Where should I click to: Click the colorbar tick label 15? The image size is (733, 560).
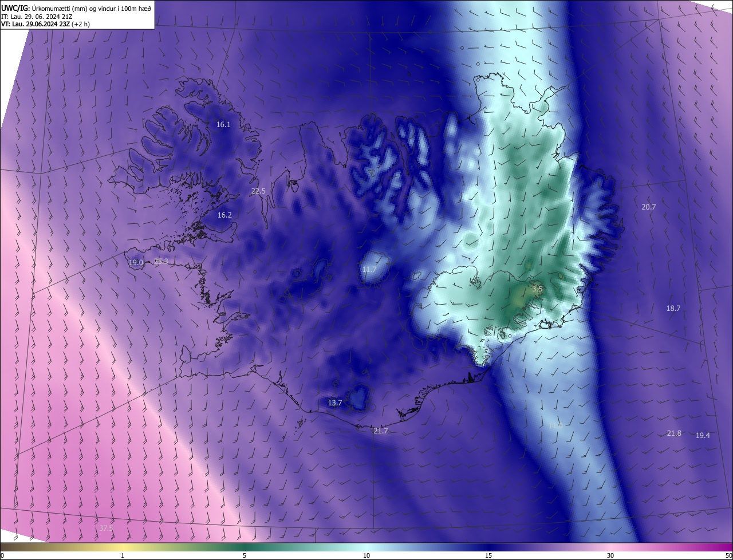click(488, 555)
